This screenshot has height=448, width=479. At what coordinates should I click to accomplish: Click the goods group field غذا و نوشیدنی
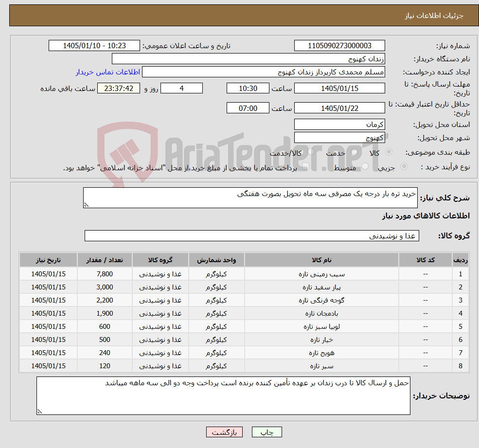point(252,236)
